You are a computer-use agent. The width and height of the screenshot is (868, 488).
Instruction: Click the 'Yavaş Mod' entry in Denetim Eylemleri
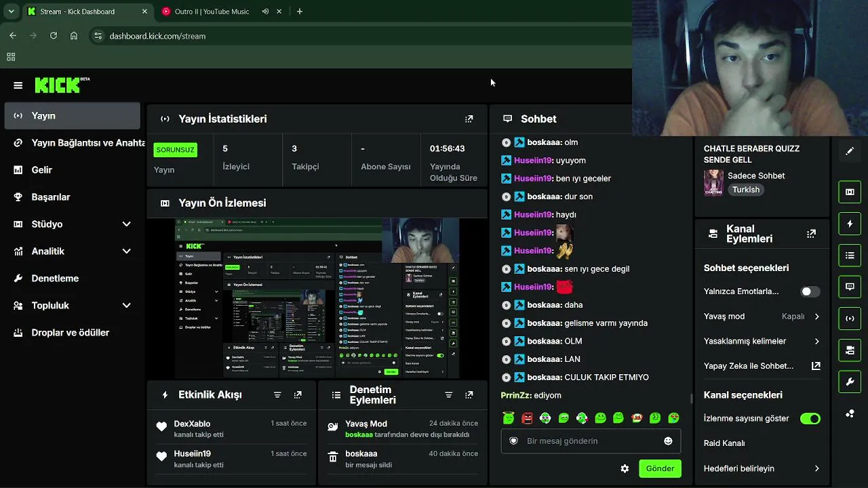(x=403, y=428)
